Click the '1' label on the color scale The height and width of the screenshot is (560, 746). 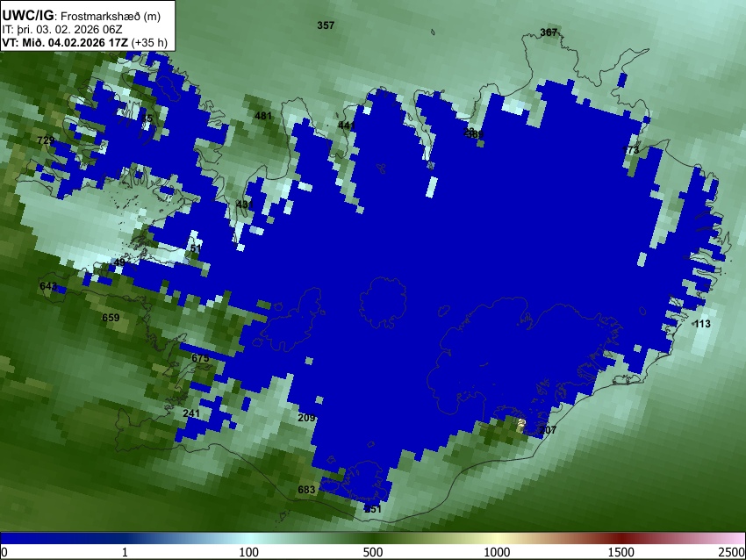click(125, 552)
